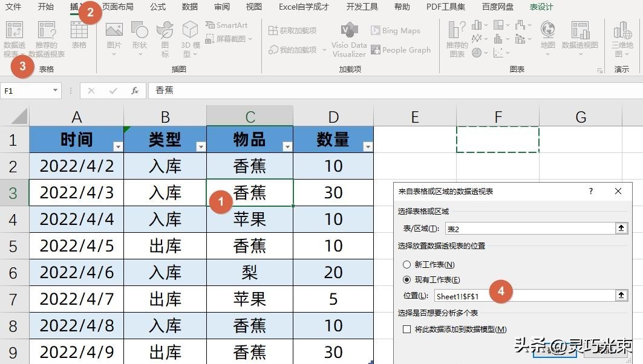Open filter dropdown on 时间 header
Image resolution: width=643 pixels, height=364 pixels.
(118, 147)
